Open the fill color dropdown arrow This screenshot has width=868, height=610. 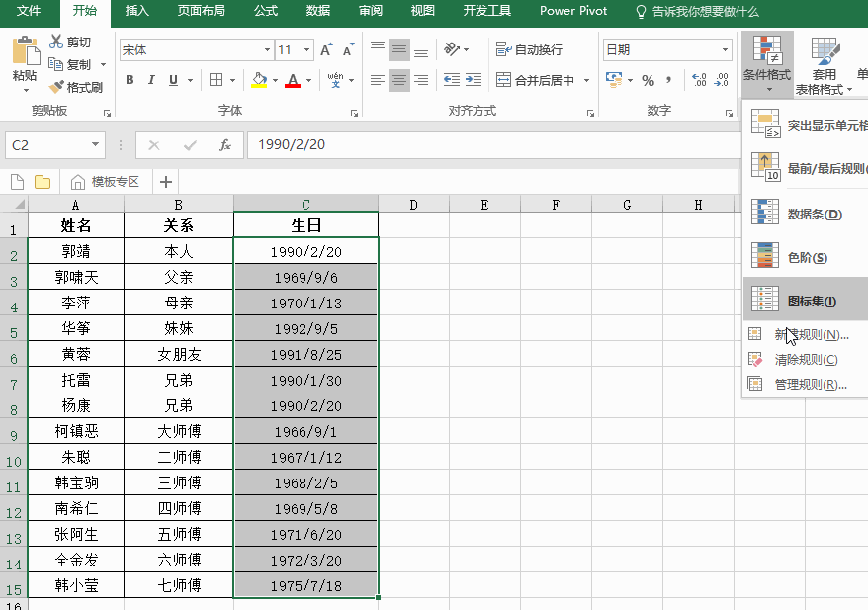click(x=275, y=80)
